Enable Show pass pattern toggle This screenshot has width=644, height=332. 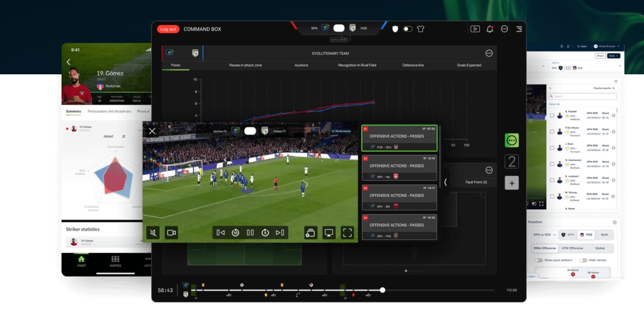click(x=539, y=260)
